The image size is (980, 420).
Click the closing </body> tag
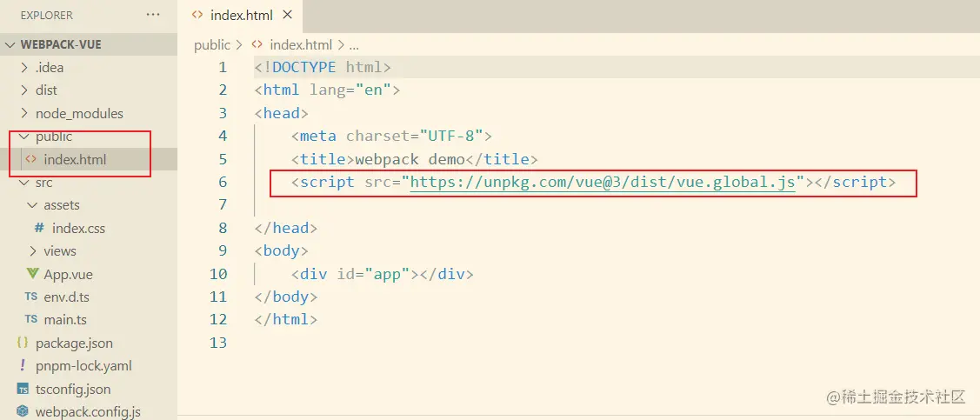(x=286, y=297)
